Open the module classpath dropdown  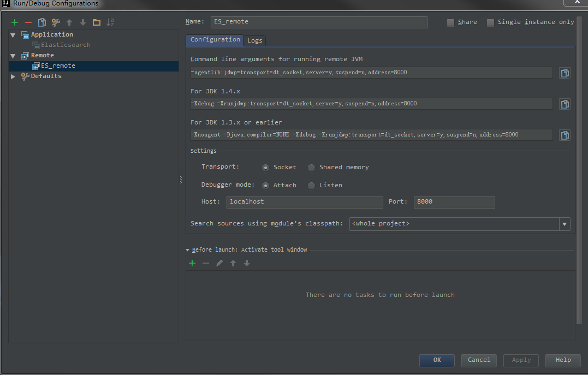coord(565,224)
